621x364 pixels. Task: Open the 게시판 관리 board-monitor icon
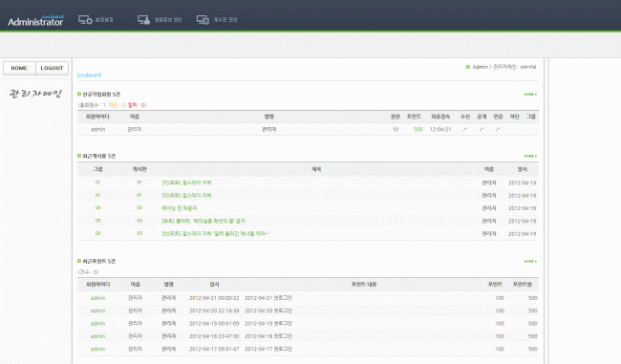click(x=203, y=19)
